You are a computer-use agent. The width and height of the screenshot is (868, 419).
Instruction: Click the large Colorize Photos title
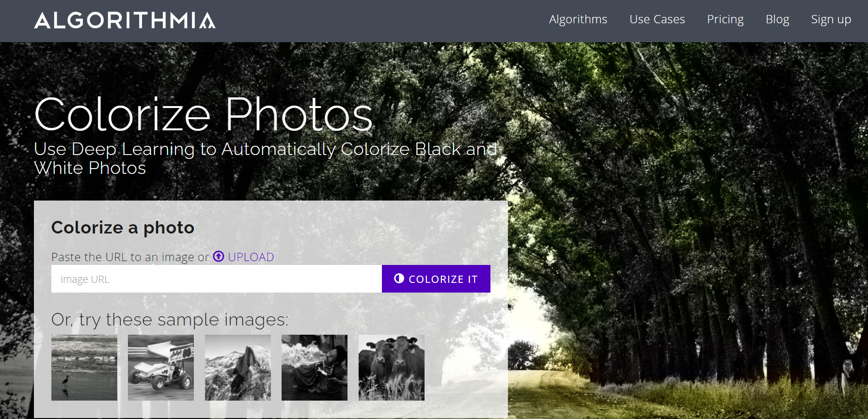point(204,115)
